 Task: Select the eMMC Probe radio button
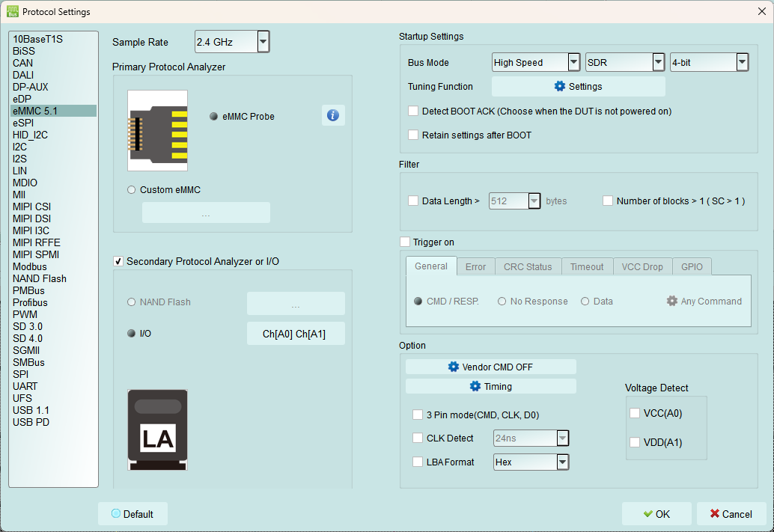pos(214,117)
